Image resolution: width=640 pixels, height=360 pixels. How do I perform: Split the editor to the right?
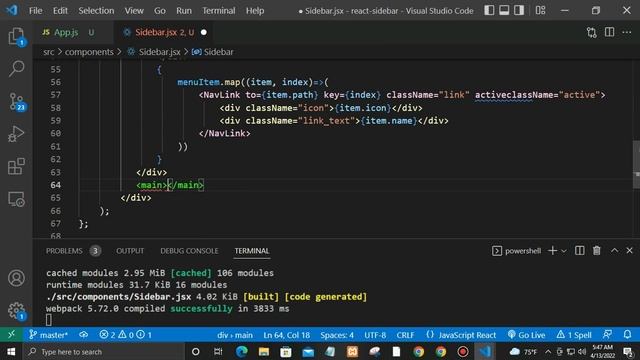click(x=609, y=32)
